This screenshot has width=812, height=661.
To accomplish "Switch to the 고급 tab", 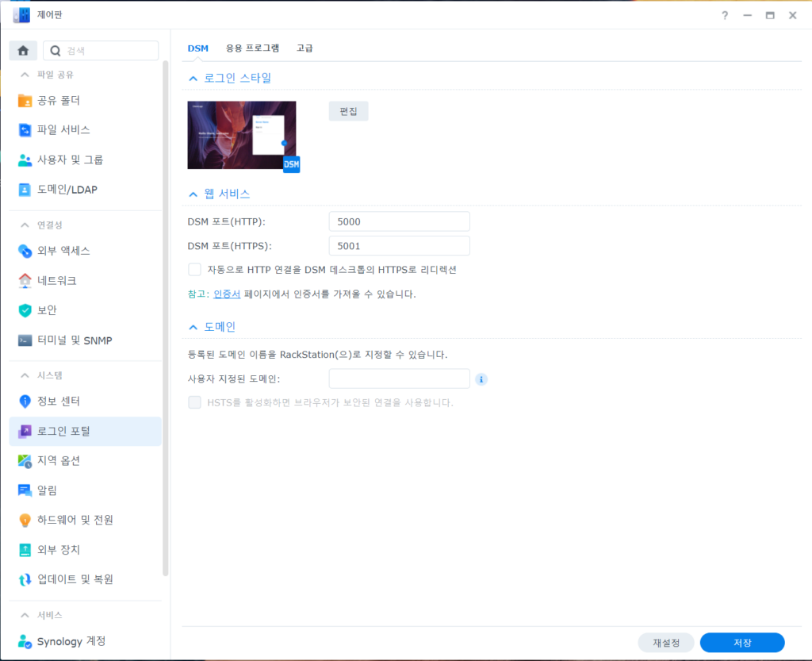I will (304, 48).
